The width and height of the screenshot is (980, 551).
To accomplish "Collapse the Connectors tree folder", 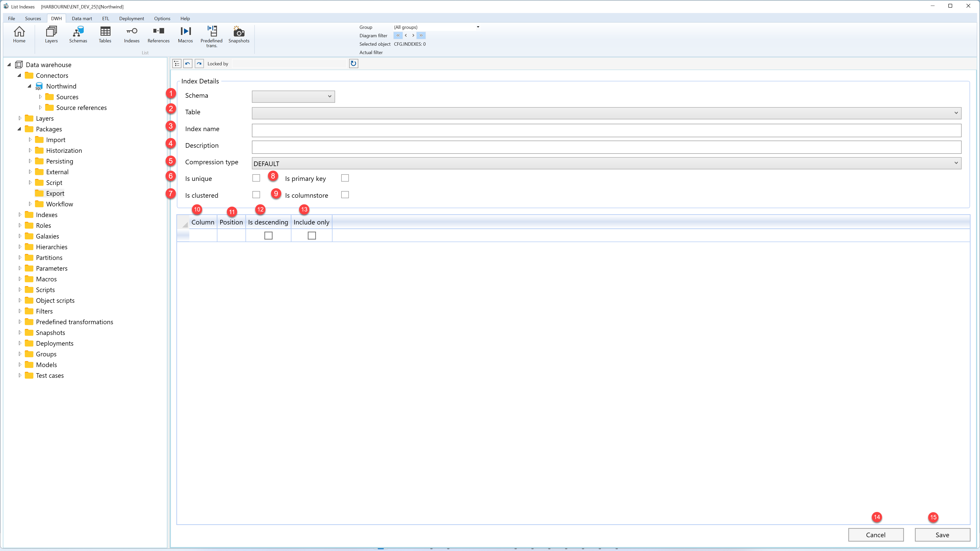I will tap(19, 75).
